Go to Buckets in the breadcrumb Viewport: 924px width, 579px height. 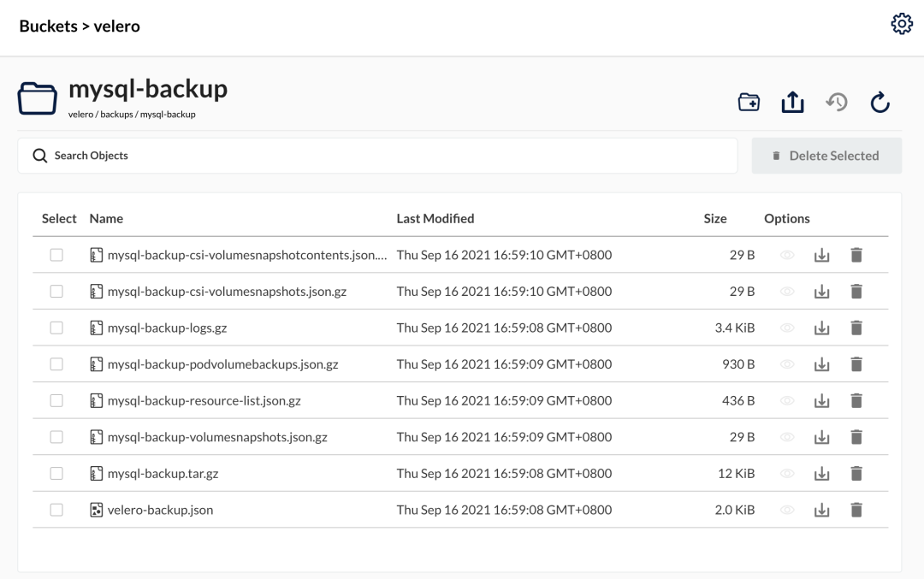point(48,26)
